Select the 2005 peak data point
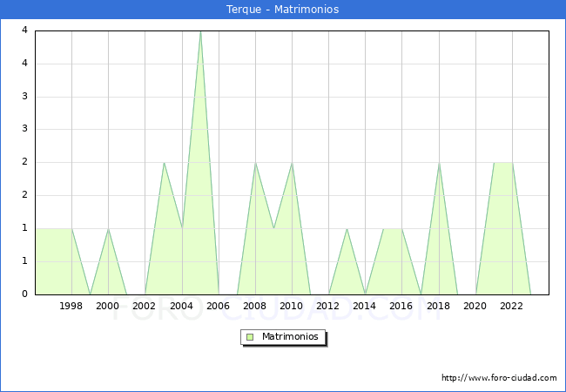 pos(200,31)
